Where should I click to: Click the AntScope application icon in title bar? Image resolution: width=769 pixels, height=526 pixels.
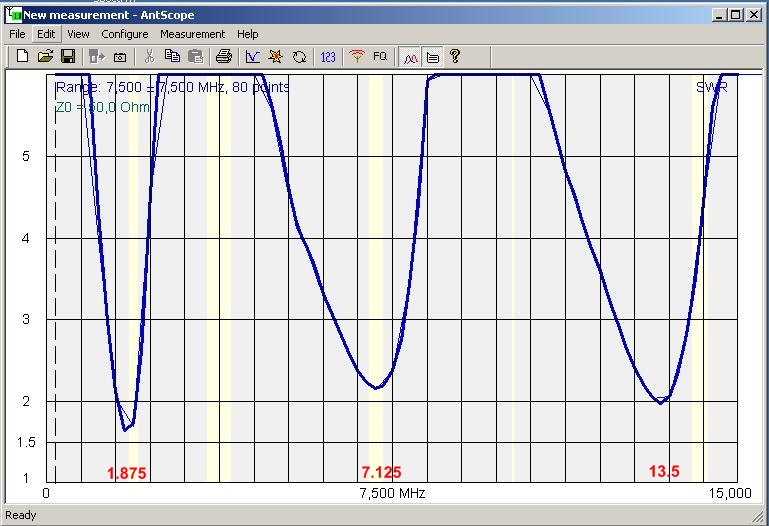click(14, 14)
